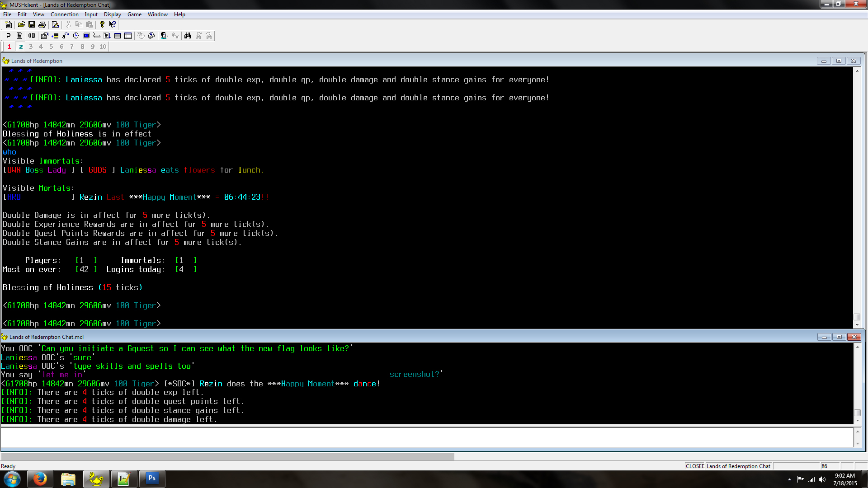Click the horizontal scrollbar below input box

227,456
